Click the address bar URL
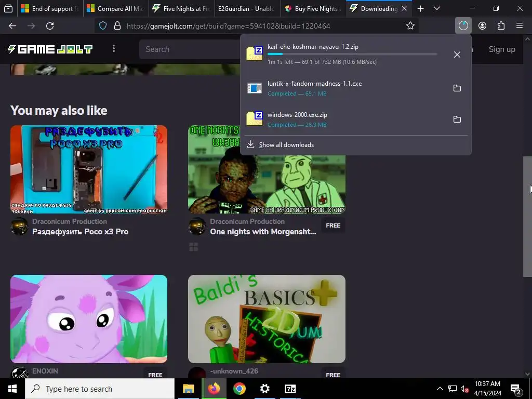532x399 pixels. tap(229, 26)
